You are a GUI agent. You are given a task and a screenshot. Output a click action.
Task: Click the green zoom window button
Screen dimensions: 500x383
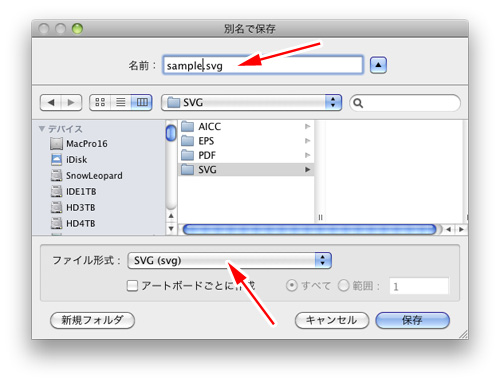[x=77, y=29]
